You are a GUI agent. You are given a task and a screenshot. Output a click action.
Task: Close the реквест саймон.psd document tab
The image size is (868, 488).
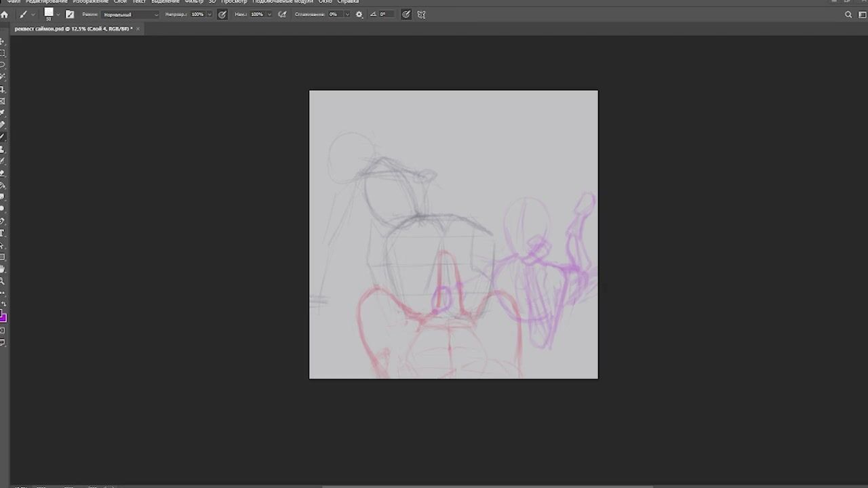(x=138, y=28)
